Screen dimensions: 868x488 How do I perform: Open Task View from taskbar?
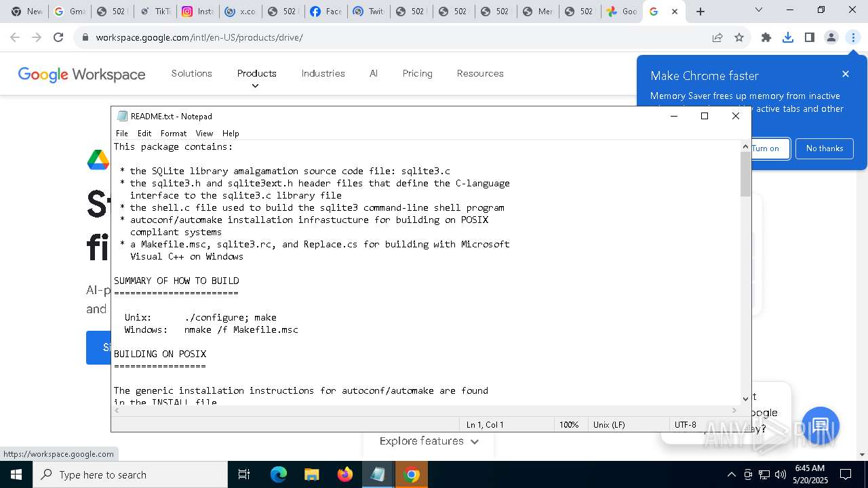(244, 474)
